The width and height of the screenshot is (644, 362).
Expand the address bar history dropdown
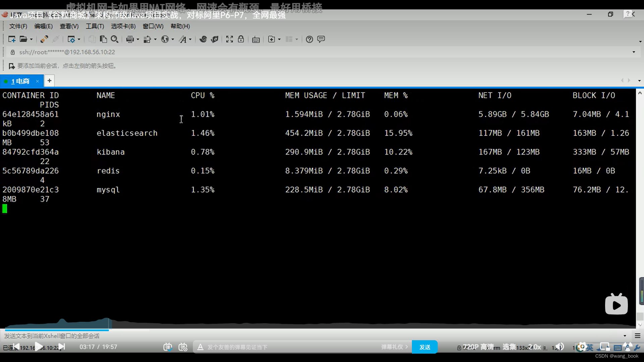pos(634,52)
